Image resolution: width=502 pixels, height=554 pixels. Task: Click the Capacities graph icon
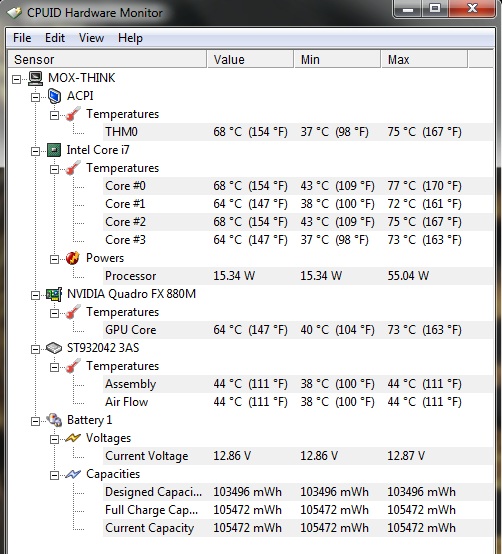[73, 474]
